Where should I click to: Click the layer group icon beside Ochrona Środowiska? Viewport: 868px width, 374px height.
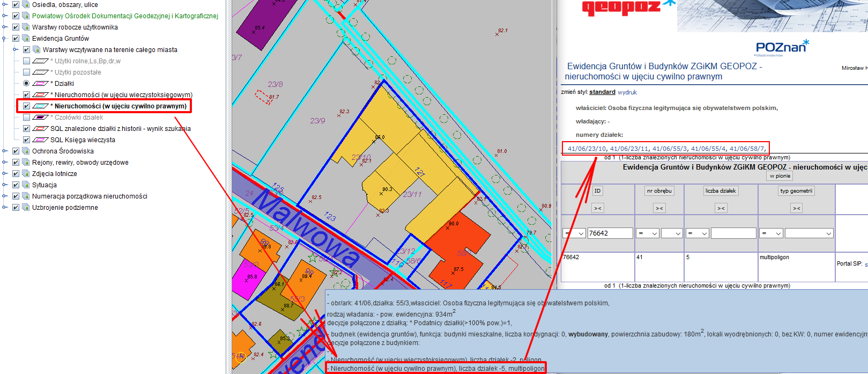coord(25,151)
